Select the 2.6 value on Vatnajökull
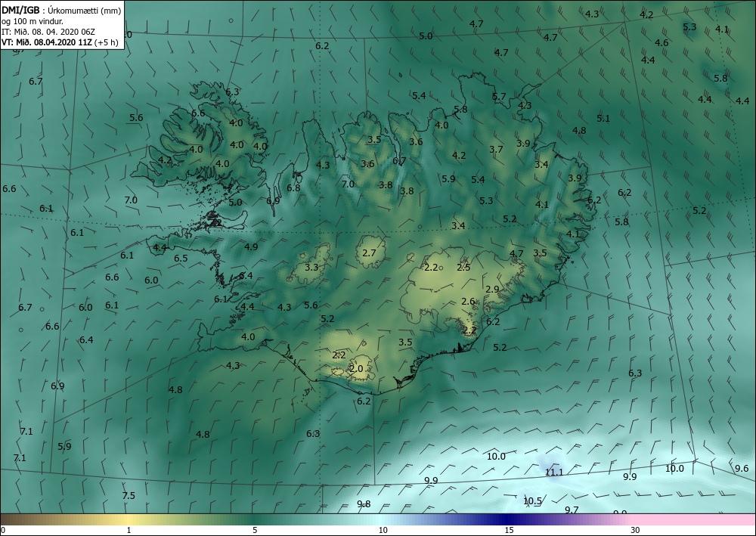The image size is (756, 536). [x=468, y=302]
